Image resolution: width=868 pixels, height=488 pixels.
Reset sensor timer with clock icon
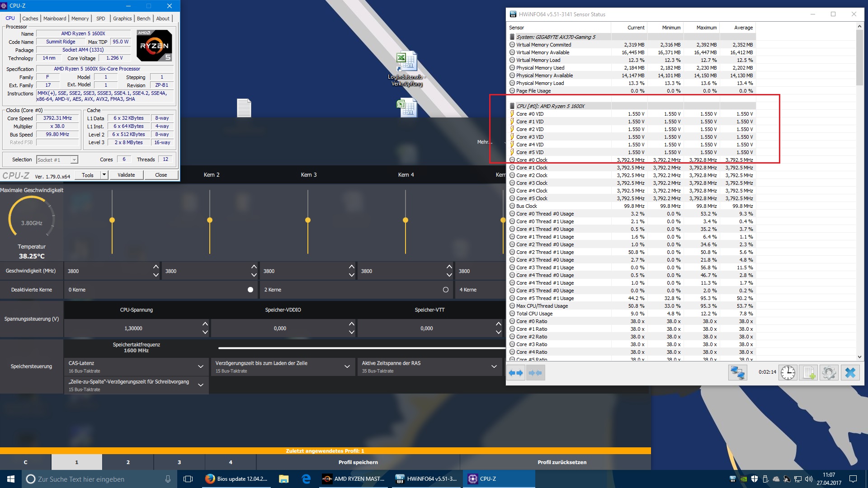coord(788,373)
